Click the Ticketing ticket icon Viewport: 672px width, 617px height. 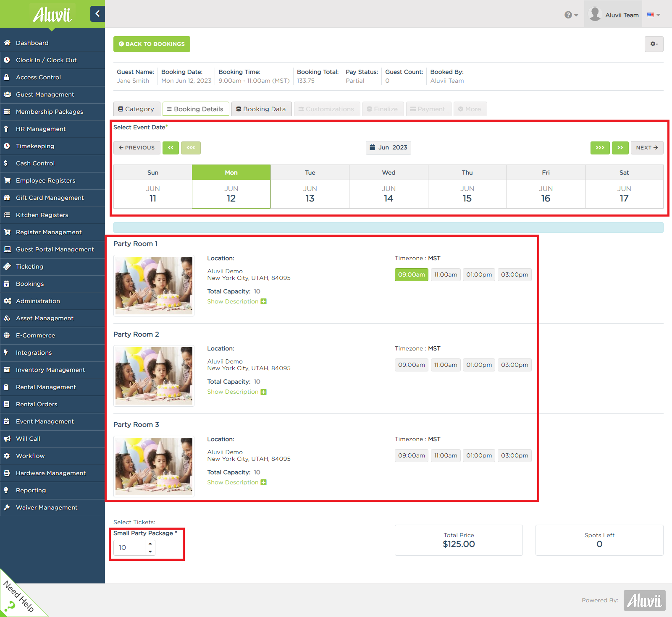click(7, 267)
